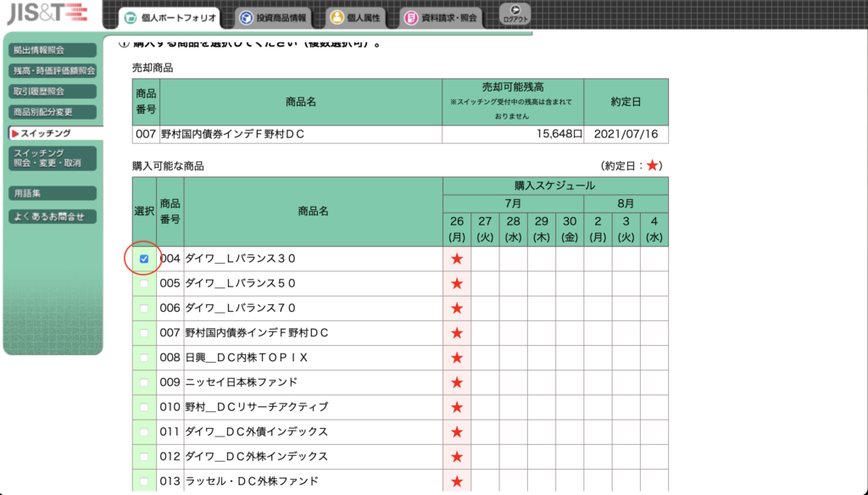Viewport: 868px width, 495px height.
Task: Click the red star in the 005 ダイワ Lバランス50 row
Action: 457,283
